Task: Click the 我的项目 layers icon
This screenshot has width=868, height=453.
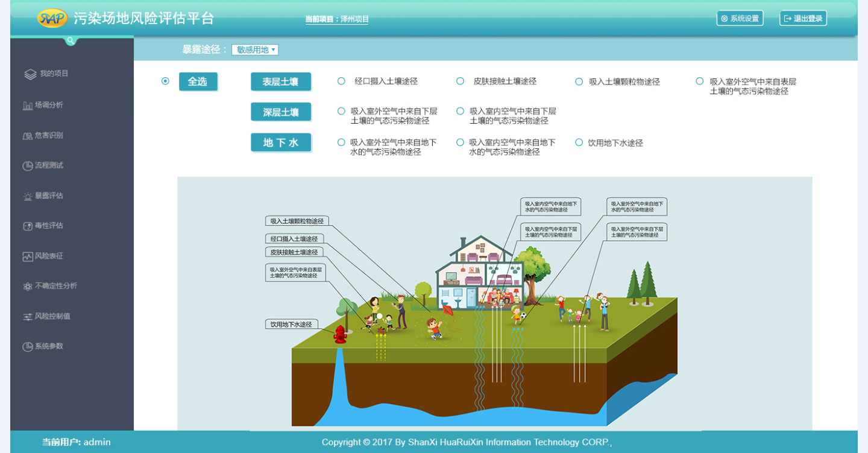Action: (30, 74)
